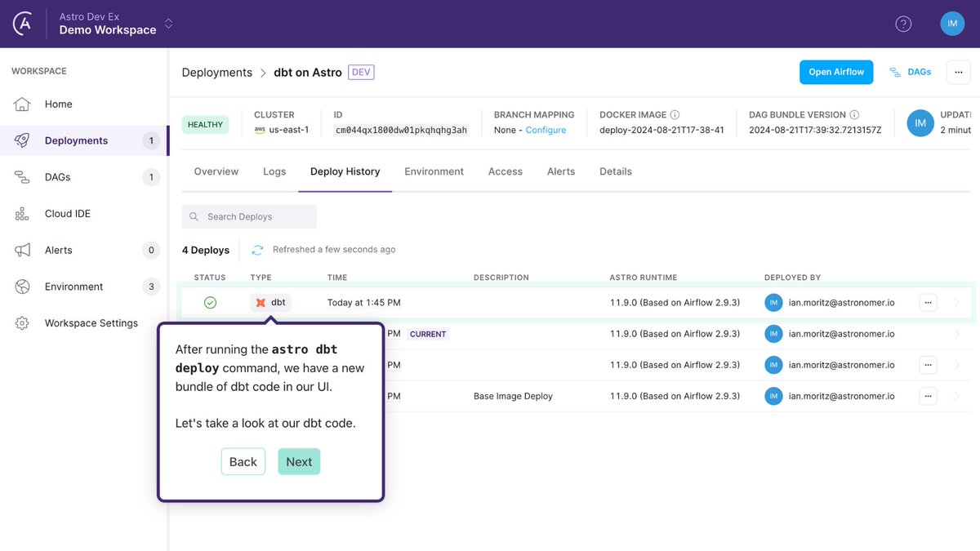Click the dbt type badge
980x551 pixels.
[270, 303]
